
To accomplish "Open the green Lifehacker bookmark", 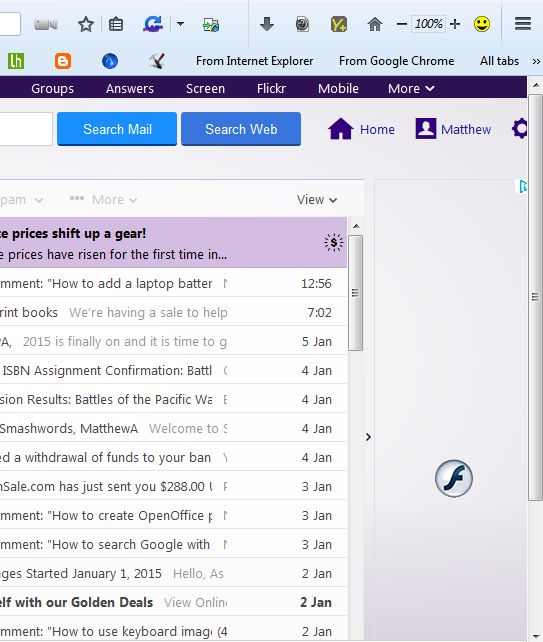I will click(16, 61).
